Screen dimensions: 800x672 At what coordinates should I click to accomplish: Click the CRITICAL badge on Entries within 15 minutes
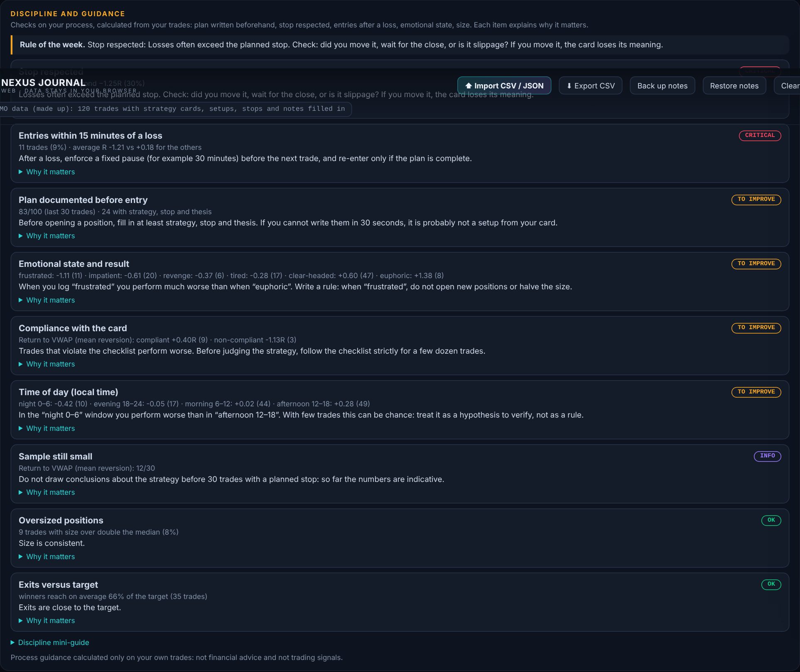coord(760,135)
